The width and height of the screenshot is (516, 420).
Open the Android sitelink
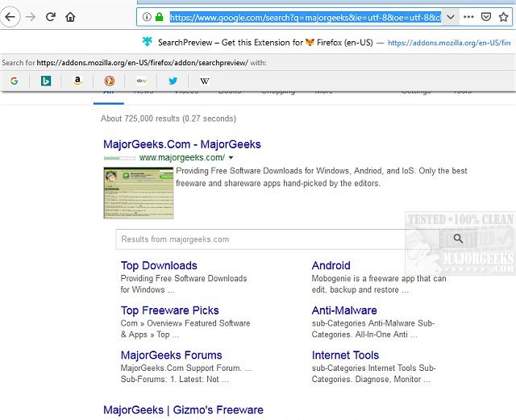[x=331, y=265]
